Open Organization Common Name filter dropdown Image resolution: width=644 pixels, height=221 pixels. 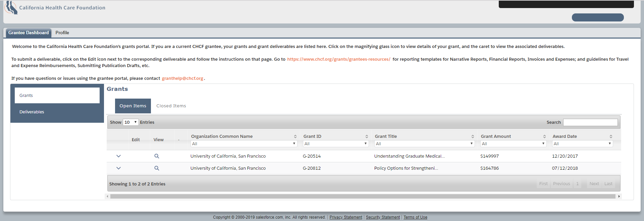coord(244,144)
